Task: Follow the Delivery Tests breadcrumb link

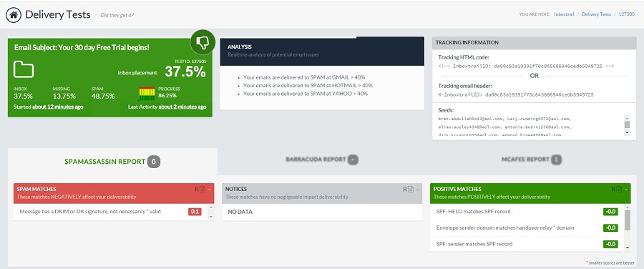Action: coord(596,14)
